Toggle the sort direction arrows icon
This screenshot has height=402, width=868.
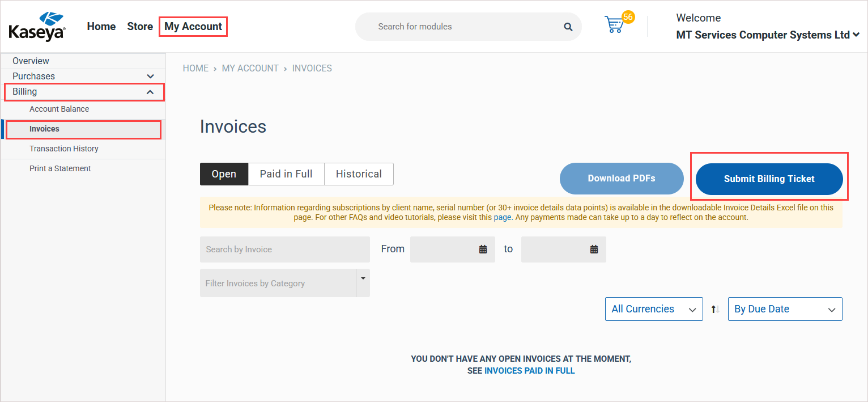coord(715,309)
